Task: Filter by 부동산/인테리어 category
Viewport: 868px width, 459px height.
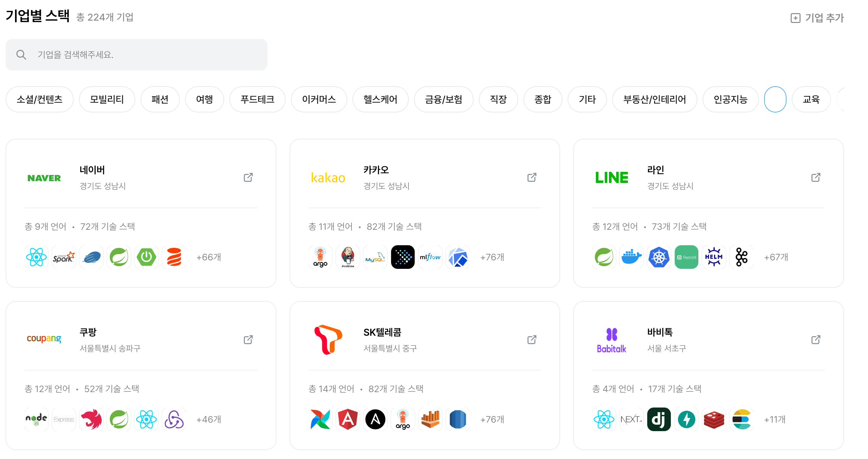Action: [x=654, y=99]
